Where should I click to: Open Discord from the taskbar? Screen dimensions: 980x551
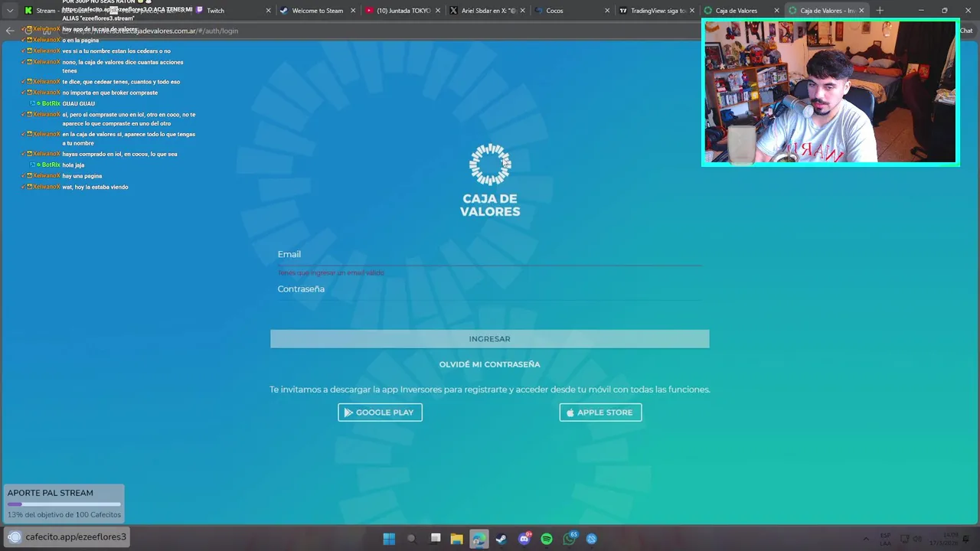tap(524, 539)
